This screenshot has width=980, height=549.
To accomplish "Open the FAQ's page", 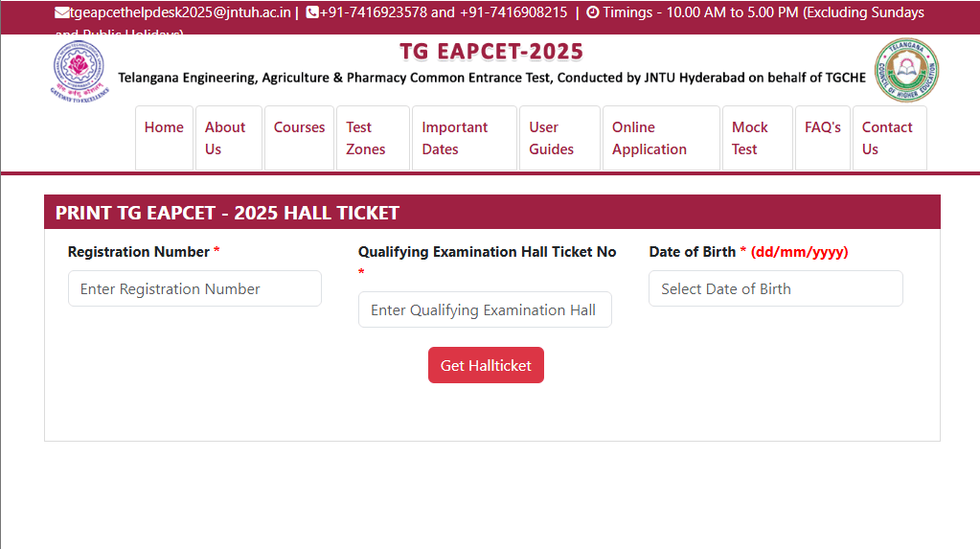I will (x=823, y=127).
